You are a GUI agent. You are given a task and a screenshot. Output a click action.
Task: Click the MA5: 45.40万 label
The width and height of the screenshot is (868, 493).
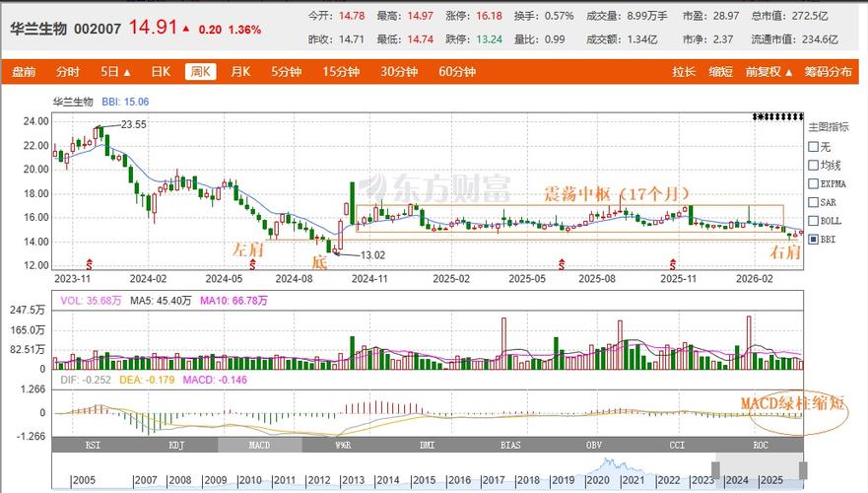[x=161, y=301]
